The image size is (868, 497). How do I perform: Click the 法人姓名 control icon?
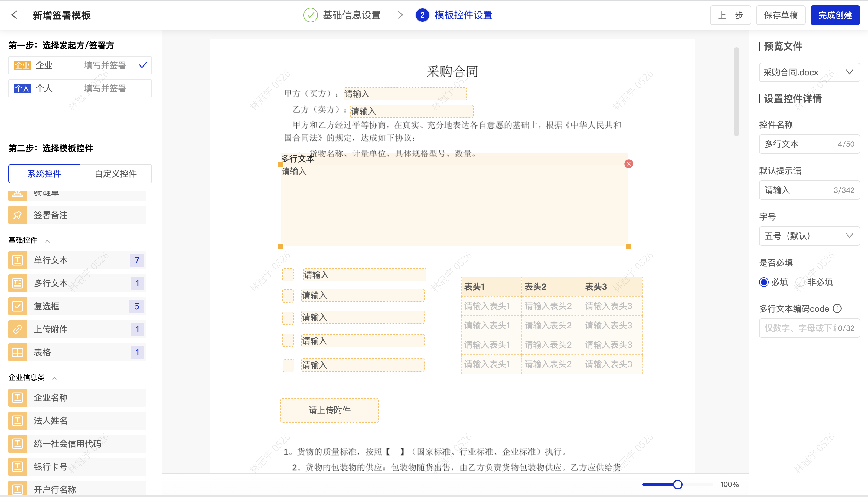(18, 420)
